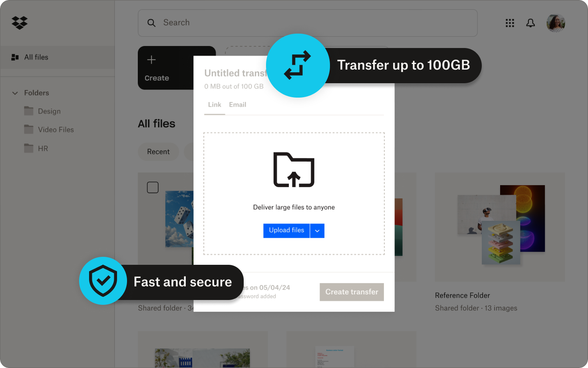Image resolution: width=588 pixels, height=368 pixels.
Task: Click the Upload files button
Action: click(x=286, y=231)
